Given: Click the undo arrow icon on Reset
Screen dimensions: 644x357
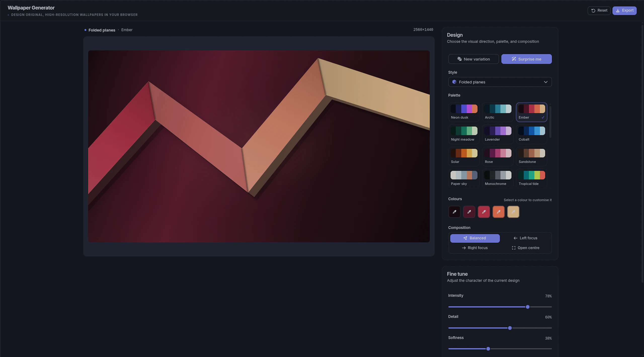Looking at the screenshot, I should 593,11.
